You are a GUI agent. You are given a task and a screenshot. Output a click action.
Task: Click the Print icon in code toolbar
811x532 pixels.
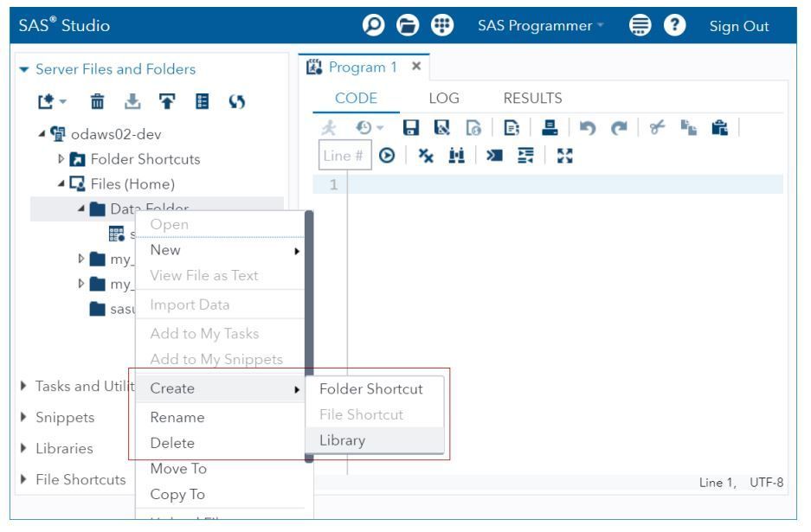(x=550, y=127)
